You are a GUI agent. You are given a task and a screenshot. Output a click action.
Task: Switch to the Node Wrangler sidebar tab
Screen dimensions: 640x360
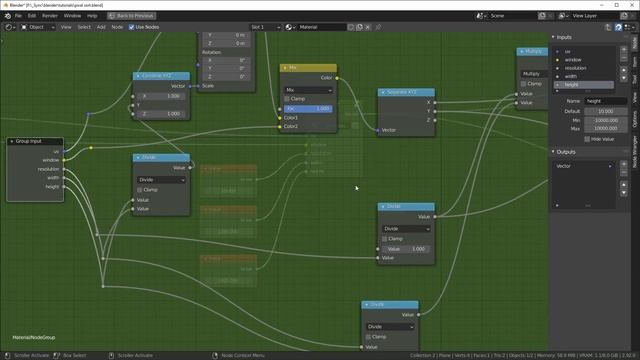(x=635, y=152)
